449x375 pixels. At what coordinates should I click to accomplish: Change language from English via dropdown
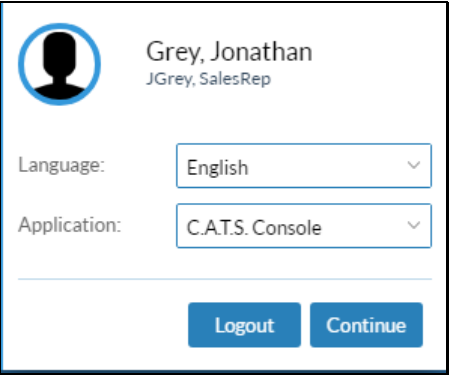click(x=304, y=166)
